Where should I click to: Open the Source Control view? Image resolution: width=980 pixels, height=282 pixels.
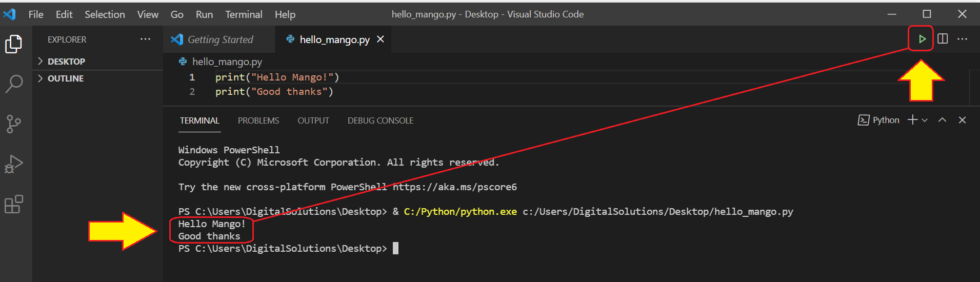[x=14, y=124]
